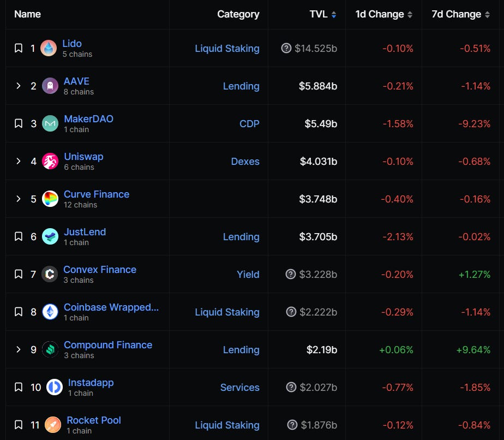Screen dimensions: 504x440
Task: Open the Instadapp protocol link
Action: [x=91, y=383]
